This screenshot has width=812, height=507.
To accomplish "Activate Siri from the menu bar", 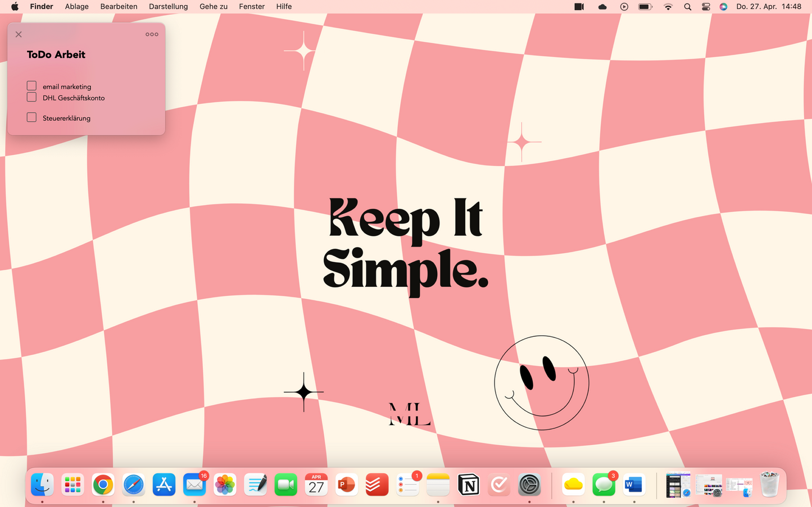I will (x=724, y=7).
